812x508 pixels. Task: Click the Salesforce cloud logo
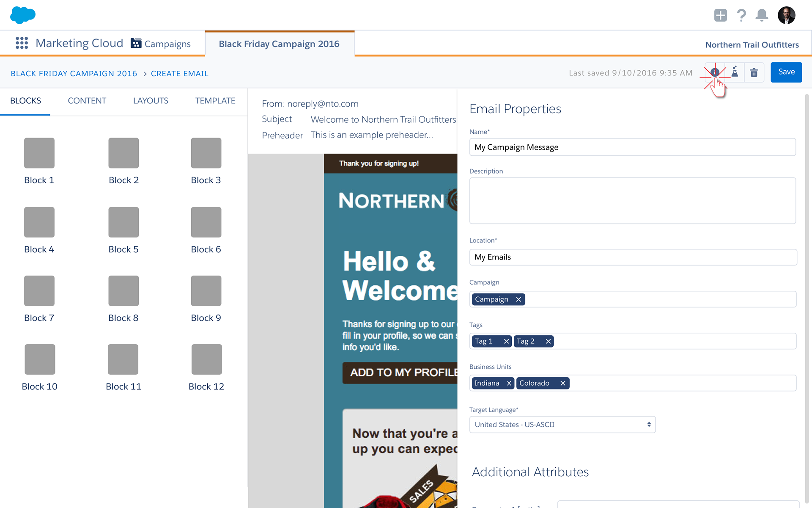pyautogui.click(x=23, y=15)
